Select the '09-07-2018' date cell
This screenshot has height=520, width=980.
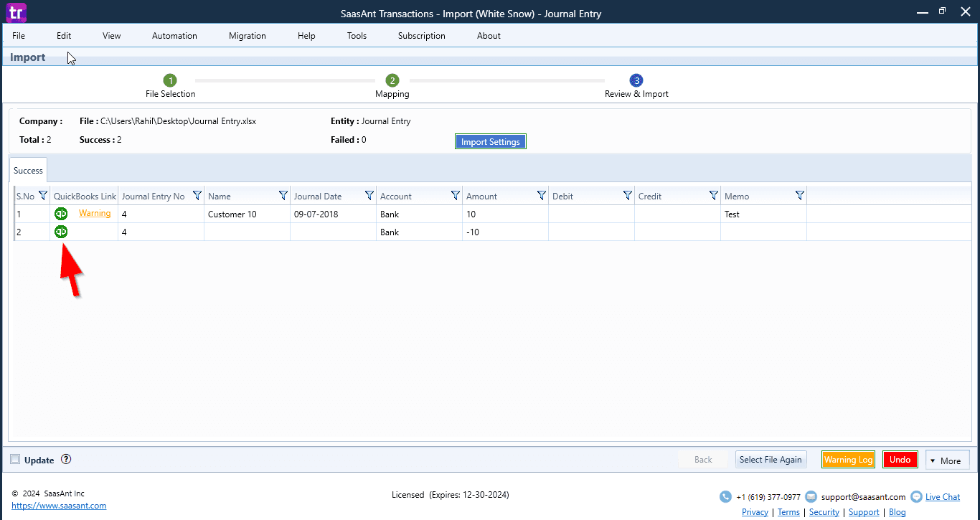tap(333, 214)
